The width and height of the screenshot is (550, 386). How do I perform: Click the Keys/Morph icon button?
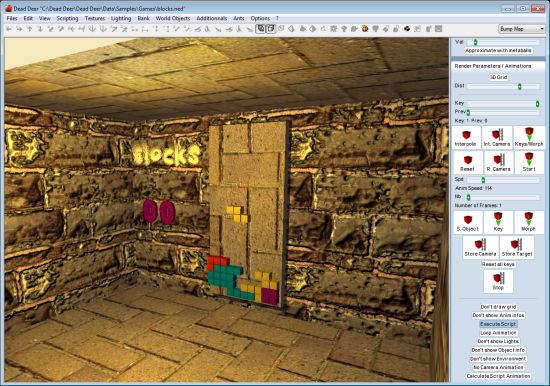529,138
